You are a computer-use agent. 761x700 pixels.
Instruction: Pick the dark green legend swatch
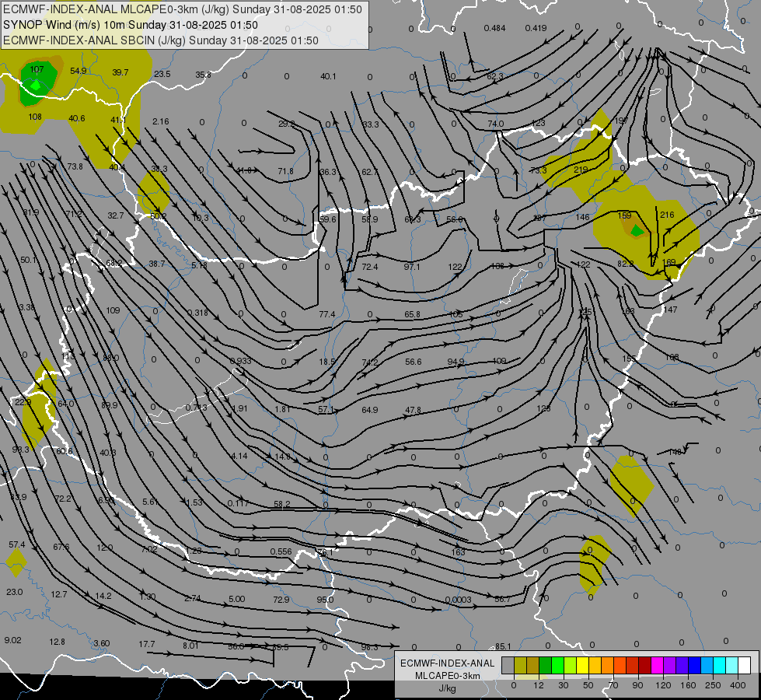tap(545, 666)
